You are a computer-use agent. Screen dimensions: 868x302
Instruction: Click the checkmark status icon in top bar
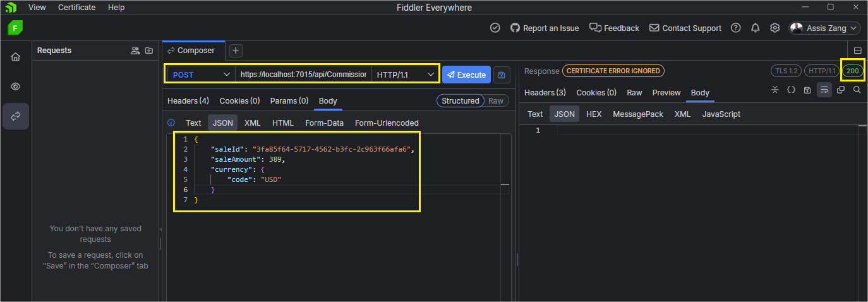coord(495,28)
